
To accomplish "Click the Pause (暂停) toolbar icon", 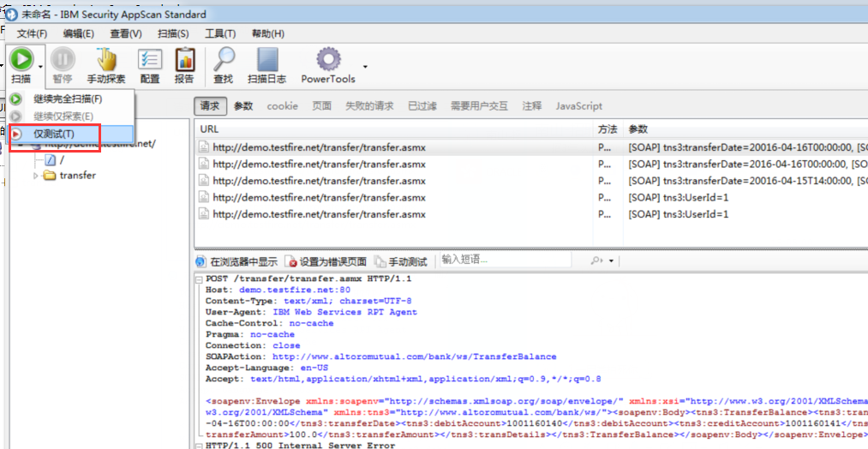I will (x=63, y=59).
